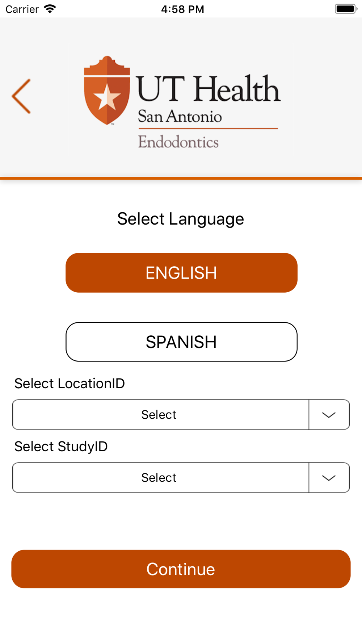Open the Select StudyID dropdown field
Viewport: 362px width, 644px height.
[x=160, y=478]
